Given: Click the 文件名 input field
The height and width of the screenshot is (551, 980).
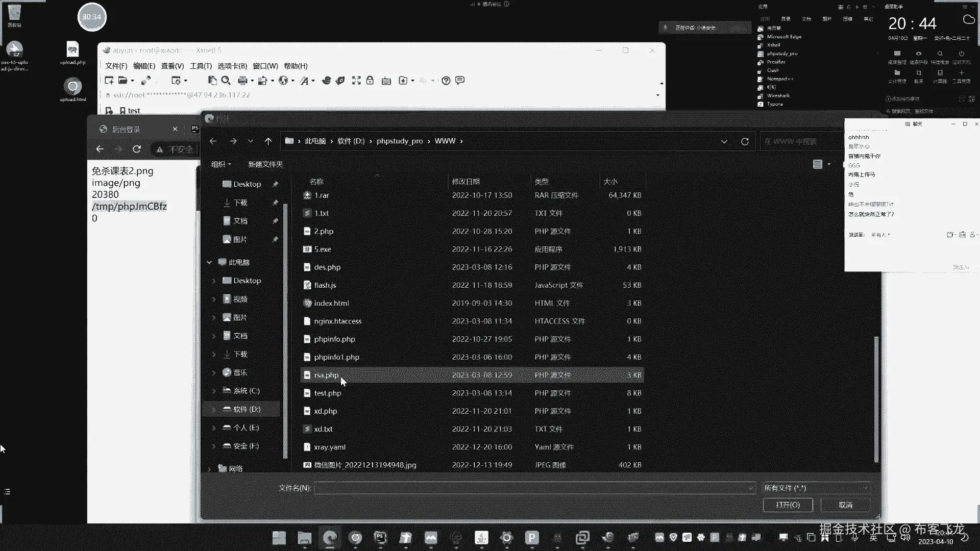Looking at the screenshot, I should click(533, 488).
